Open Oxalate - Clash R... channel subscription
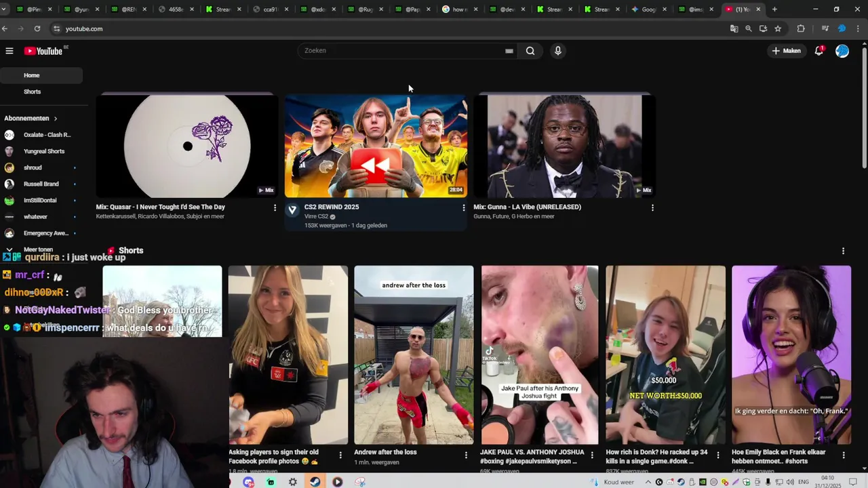 [41, 135]
